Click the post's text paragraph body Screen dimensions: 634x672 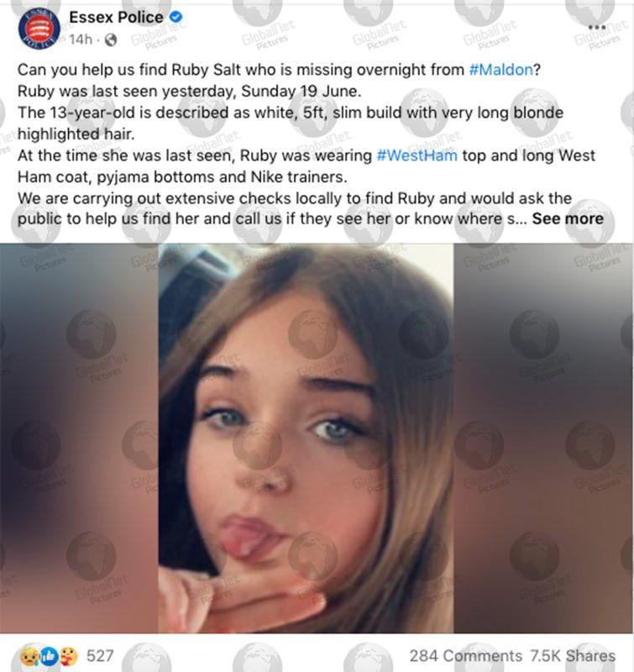(x=311, y=144)
